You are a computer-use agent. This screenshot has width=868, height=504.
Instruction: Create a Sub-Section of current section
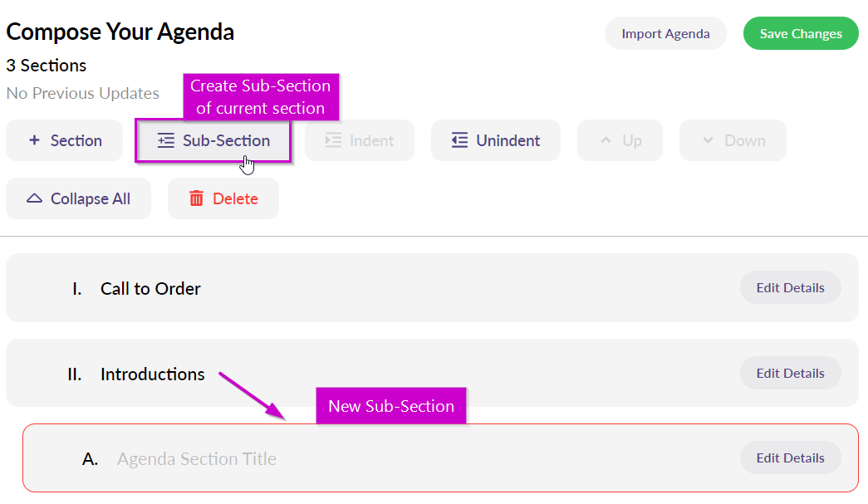tap(213, 140)
